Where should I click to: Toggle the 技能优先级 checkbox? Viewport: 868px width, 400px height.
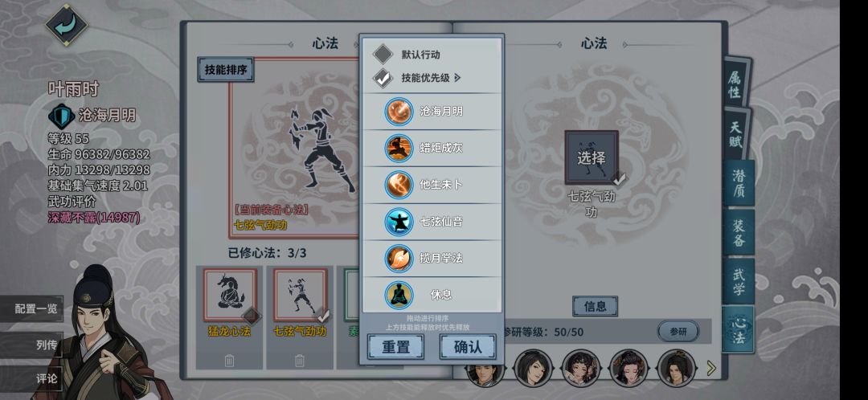point(383,78)
